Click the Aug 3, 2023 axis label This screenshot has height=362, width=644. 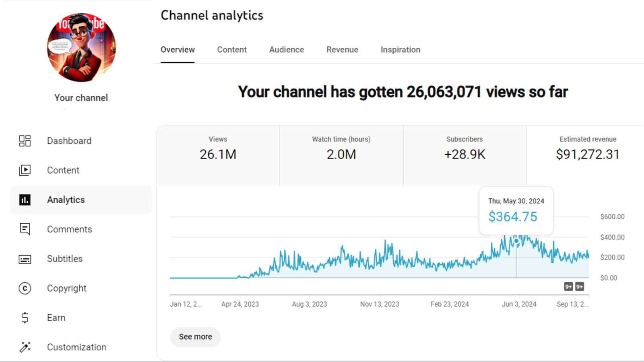click(x=310, y=304)
